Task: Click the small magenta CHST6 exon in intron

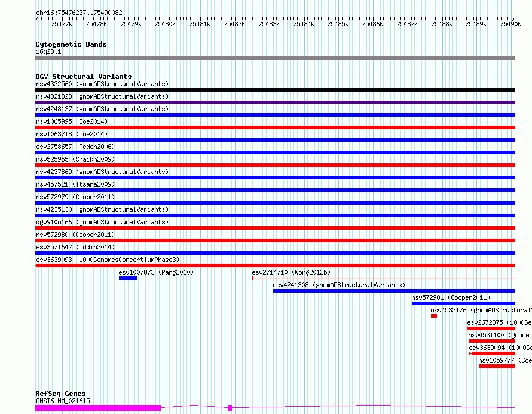Action: point(230,408)
